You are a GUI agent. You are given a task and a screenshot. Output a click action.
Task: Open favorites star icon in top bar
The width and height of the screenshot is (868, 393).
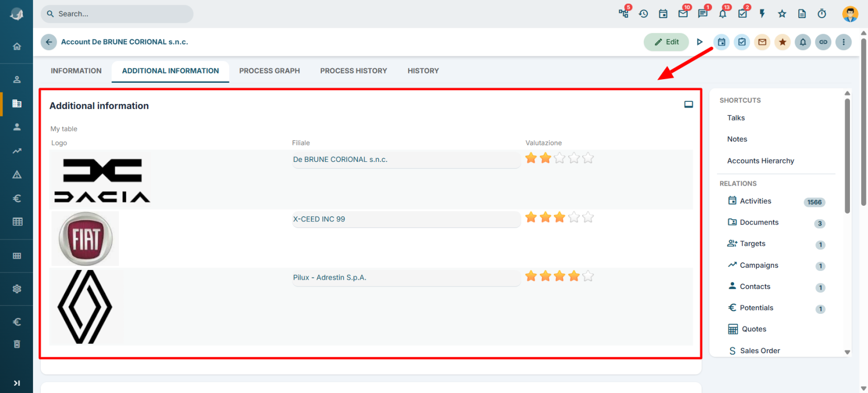pyautogui.click(x=782, y=14)
